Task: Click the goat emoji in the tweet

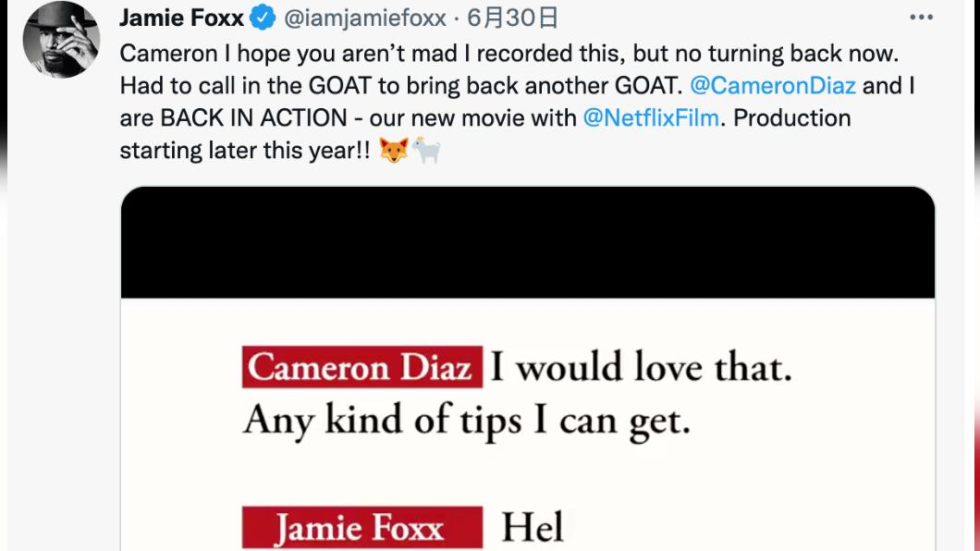Action: click(x=426, y=150)
